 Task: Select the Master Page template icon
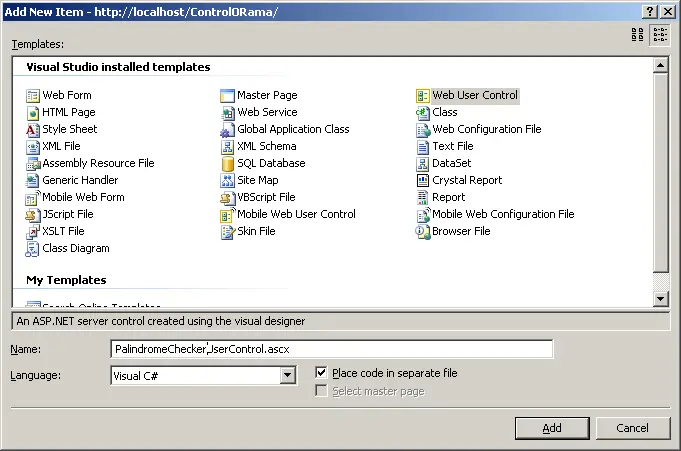click(x=228, y=96)
